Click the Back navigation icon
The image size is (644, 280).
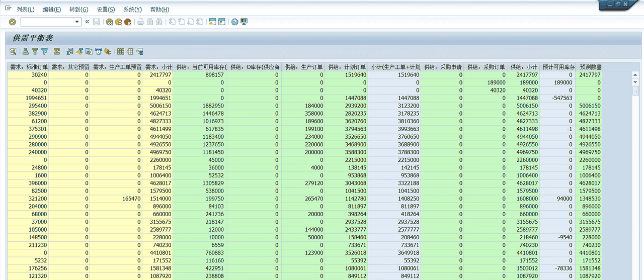tap(109, 22)
